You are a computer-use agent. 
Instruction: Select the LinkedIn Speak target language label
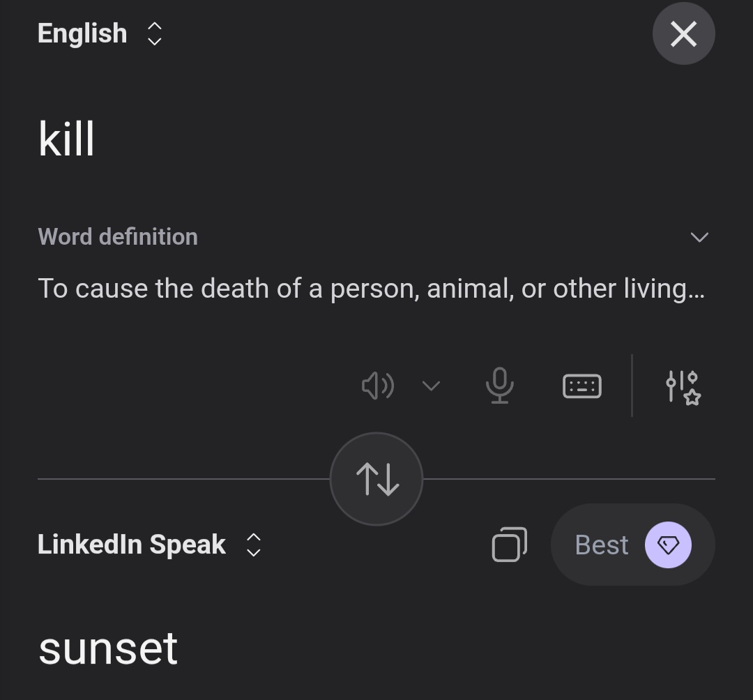click(x=132, y=545)
